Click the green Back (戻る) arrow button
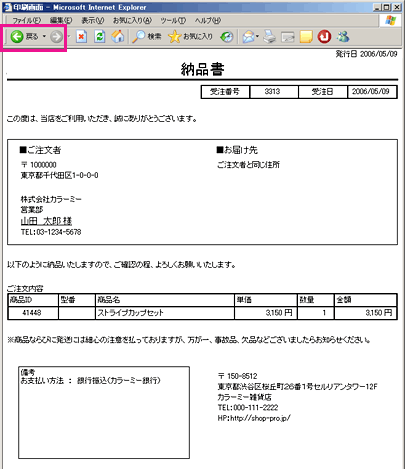The width and height of the screenshot is (405, 469). point(24,36)
